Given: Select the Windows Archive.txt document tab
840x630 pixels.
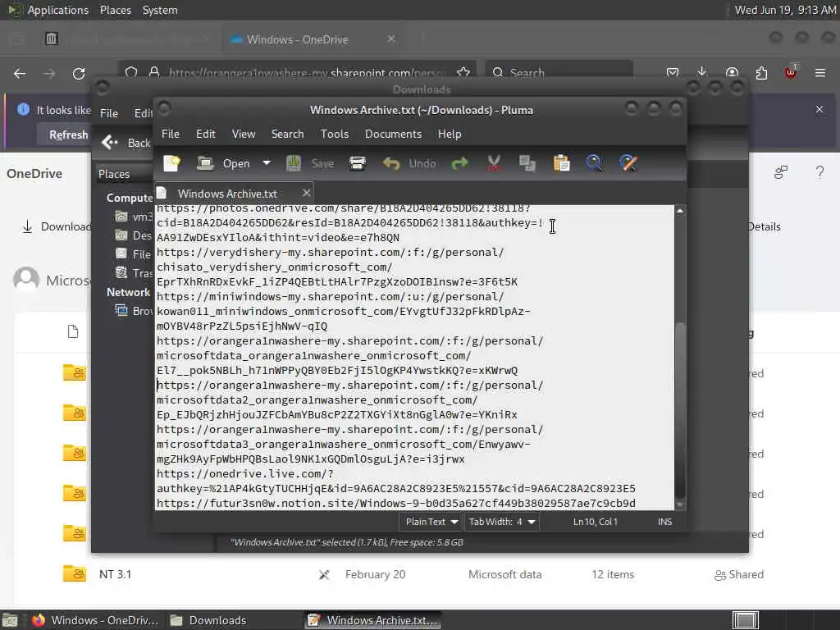Looking at the screenshot, I should point(227,194).
